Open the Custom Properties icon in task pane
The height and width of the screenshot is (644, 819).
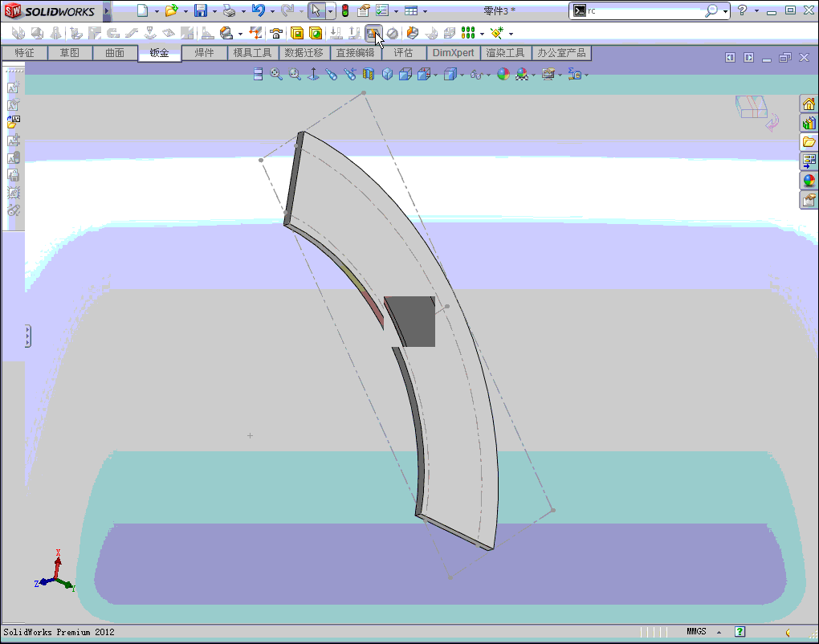click(809, 199)
